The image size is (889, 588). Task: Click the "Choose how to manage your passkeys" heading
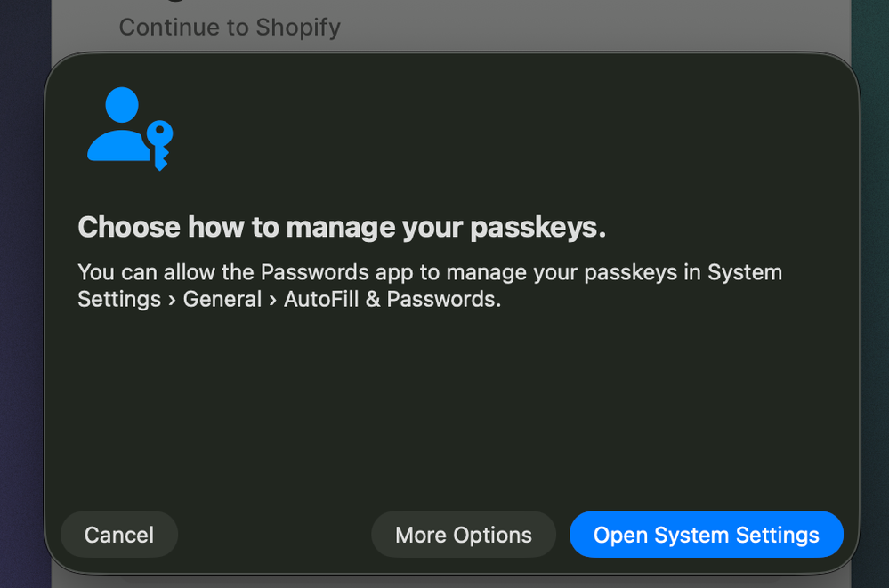342,228
